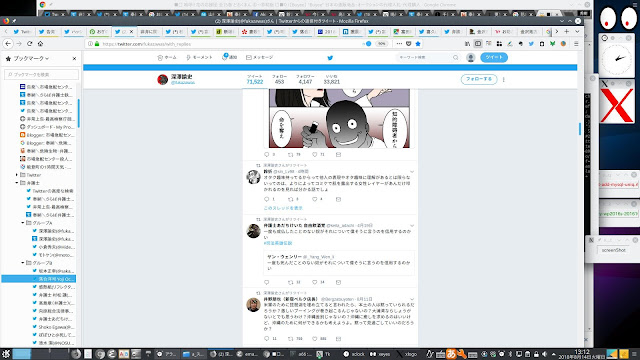Screen dimensions: 640x360
Task: Click the あ input method tray icon
Action: (x=451, y=354)
